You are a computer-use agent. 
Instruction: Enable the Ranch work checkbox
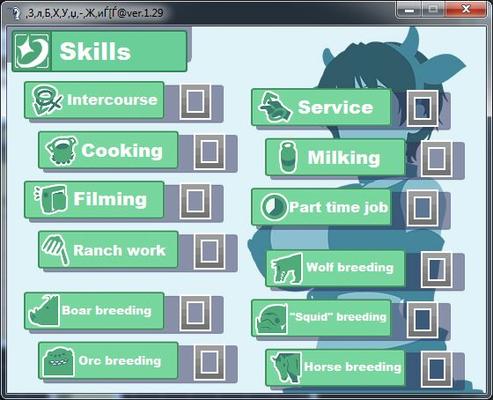coord(209,251)
